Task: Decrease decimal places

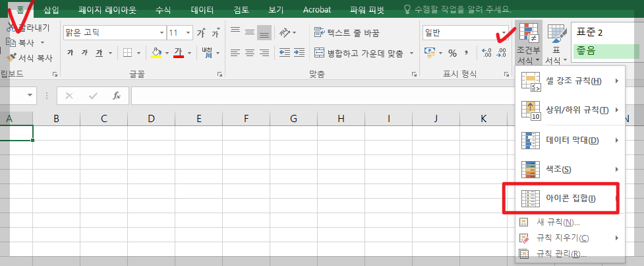Action: click(x=502, y=53)
